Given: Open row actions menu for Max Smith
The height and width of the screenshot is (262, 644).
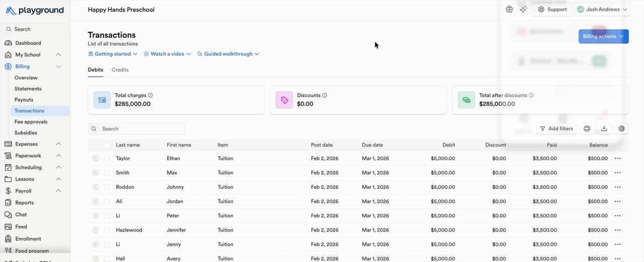Looking at the screenshot, I should tap(618, 173).
